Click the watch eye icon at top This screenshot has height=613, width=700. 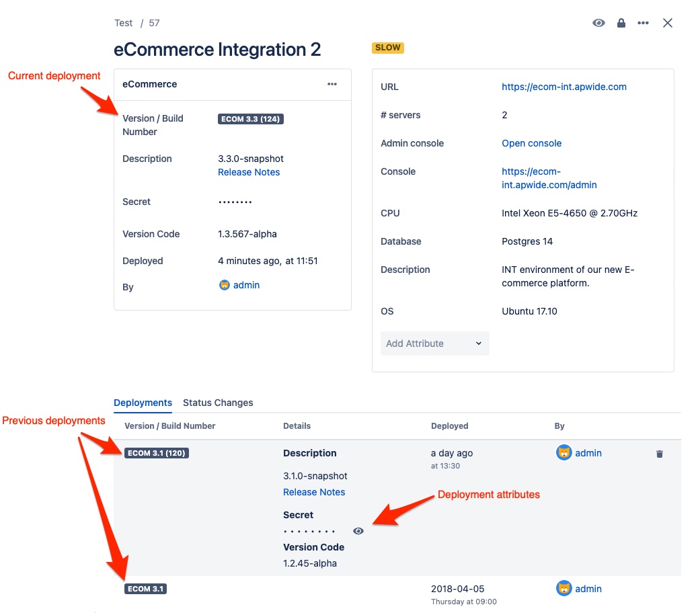598,23
